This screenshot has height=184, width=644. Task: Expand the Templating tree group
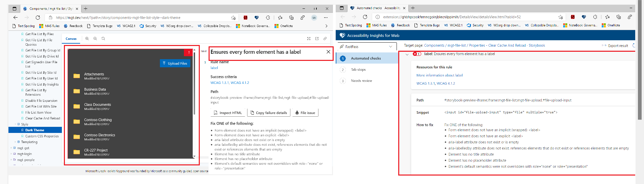tap(15, 142)
